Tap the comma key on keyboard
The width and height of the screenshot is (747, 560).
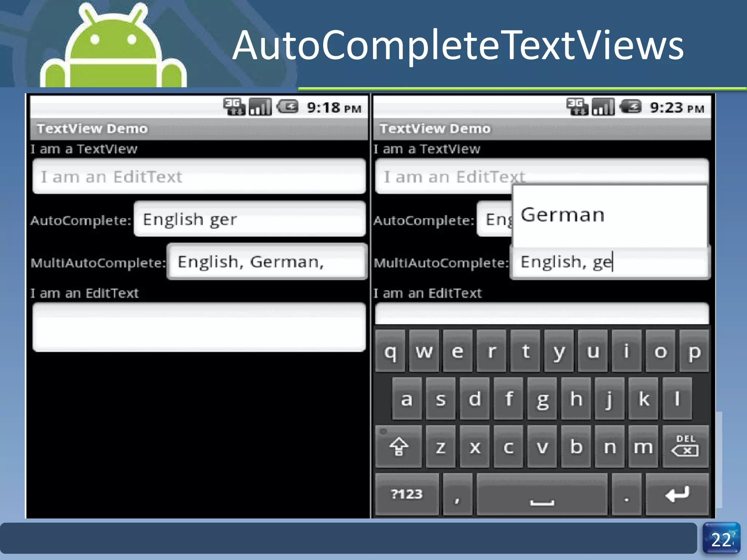pyautogui.click(x=458, y=494)
